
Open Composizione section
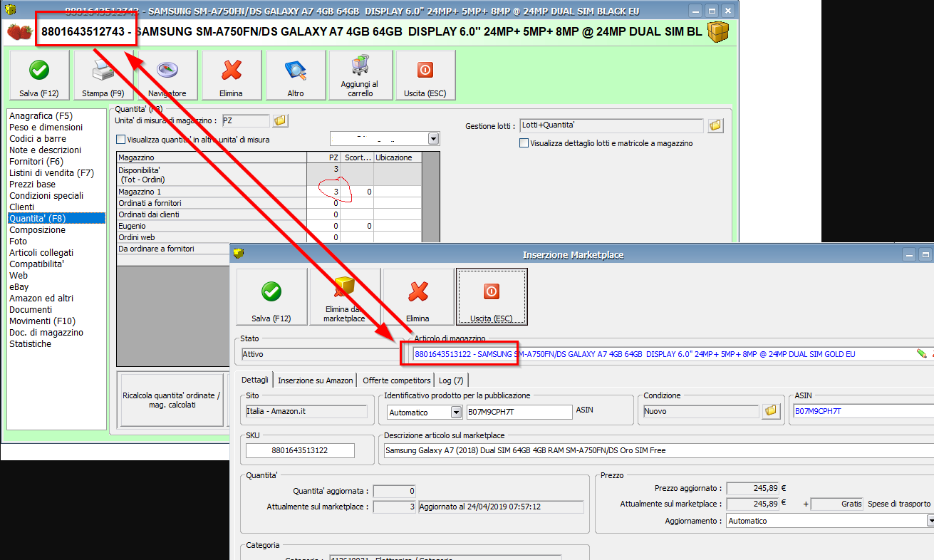point(37,229)
